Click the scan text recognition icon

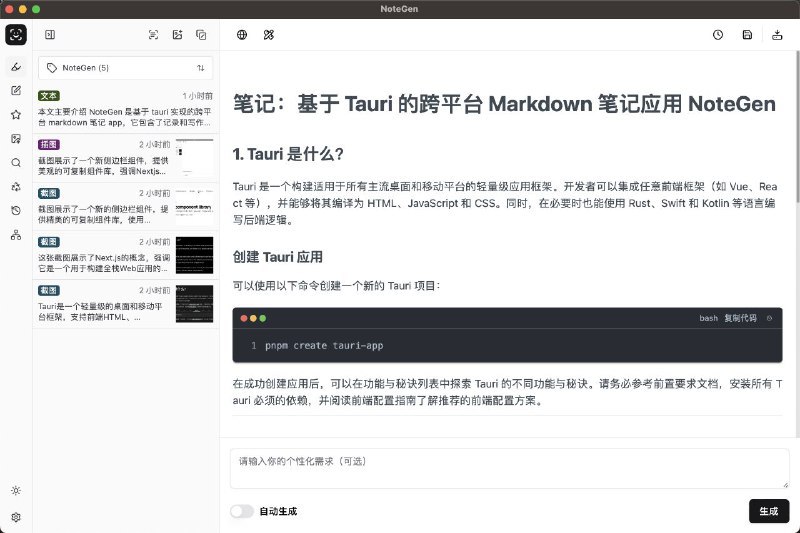point(153,35)
